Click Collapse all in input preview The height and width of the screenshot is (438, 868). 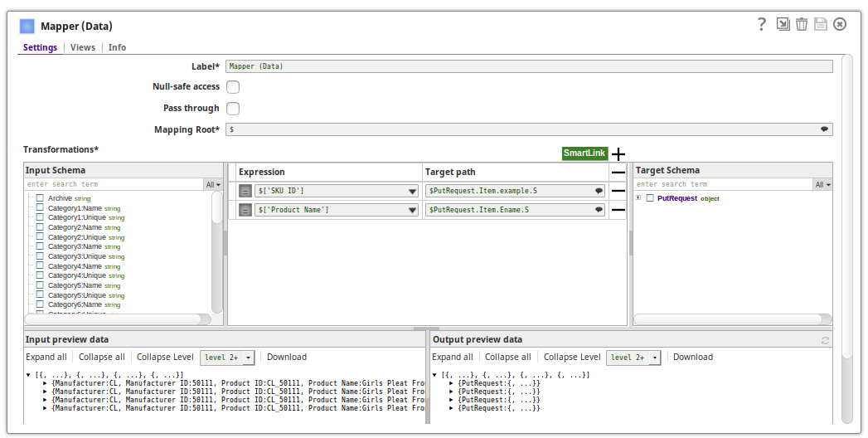point(102,358)
